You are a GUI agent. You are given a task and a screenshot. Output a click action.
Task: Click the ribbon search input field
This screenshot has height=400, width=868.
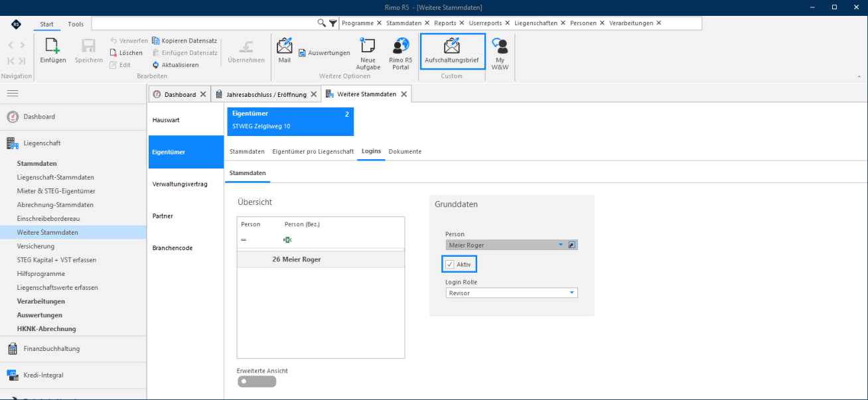click(x=204, y=23)
